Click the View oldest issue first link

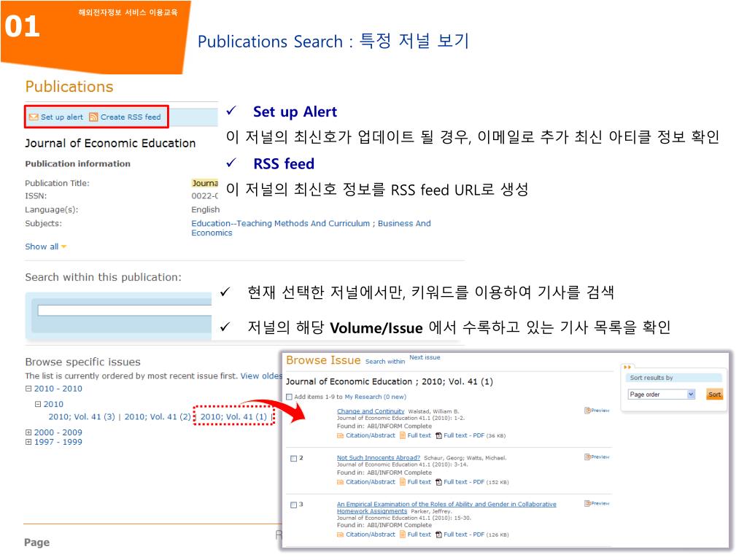(262, 376)
